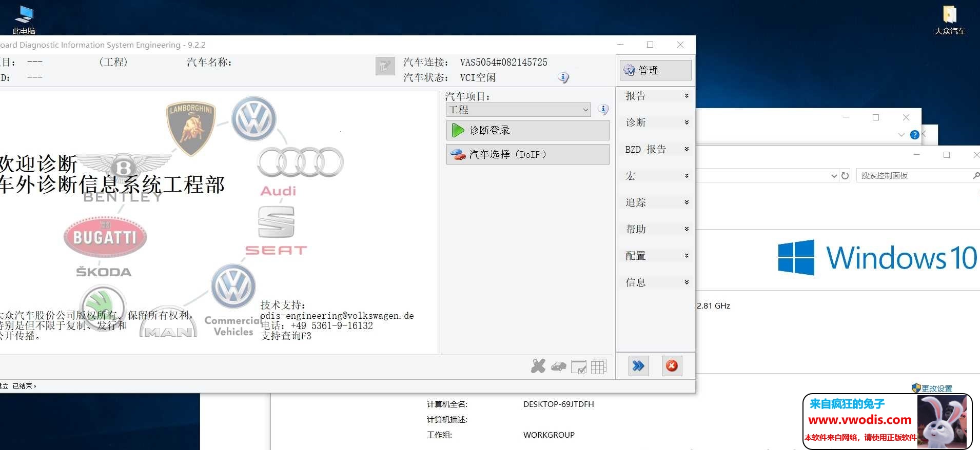Click the checklist window icon in bottom toolbar

(x=579, y=366)
